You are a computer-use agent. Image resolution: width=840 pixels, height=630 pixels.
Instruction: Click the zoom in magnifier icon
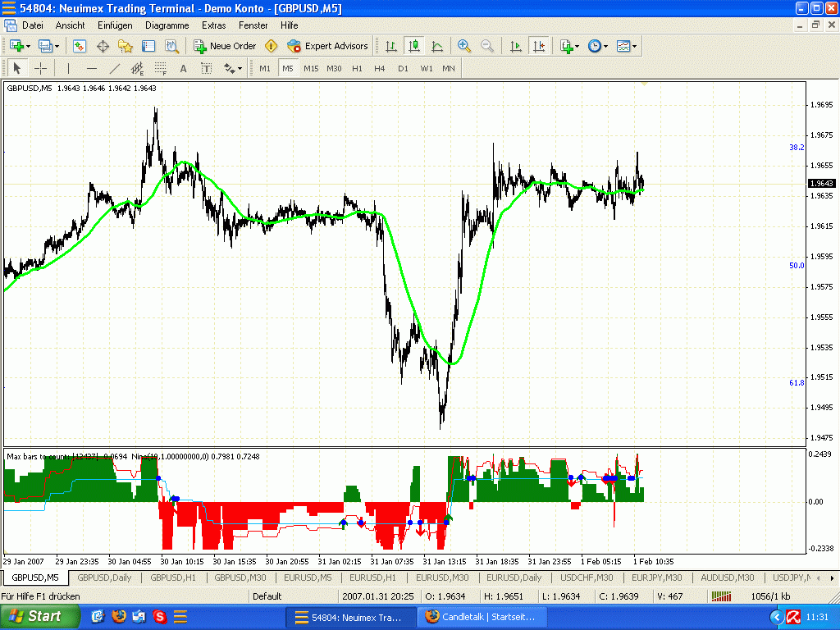464,46
